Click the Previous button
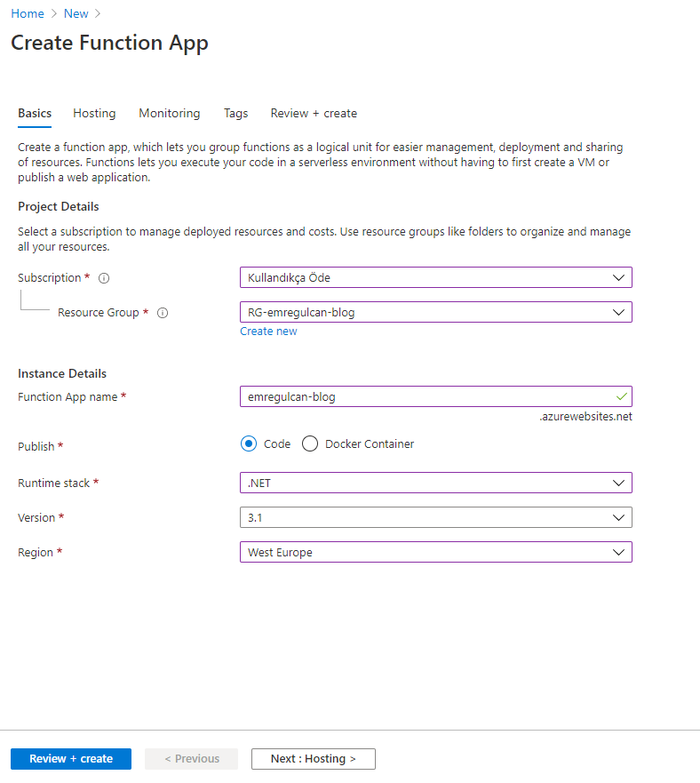Screen dimensions: 700x783 [191, 758]
